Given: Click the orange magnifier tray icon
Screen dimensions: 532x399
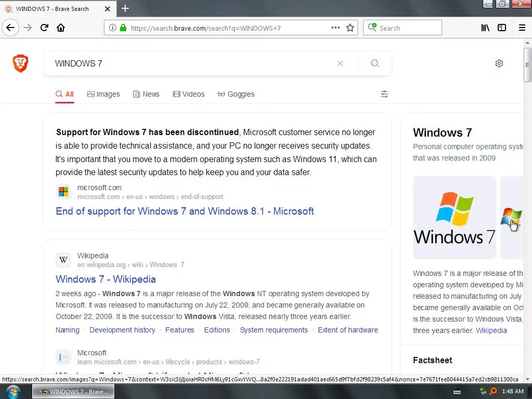Looking at the screenshot, I should 494,392.
